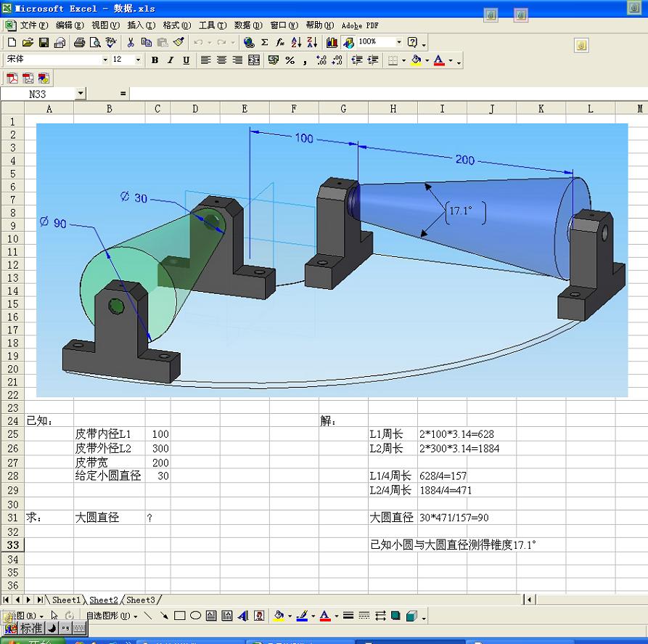The width and height of the screenshot is (648, 644).
Task: Open the Paste Function fx icon
Action: [280, 42]
